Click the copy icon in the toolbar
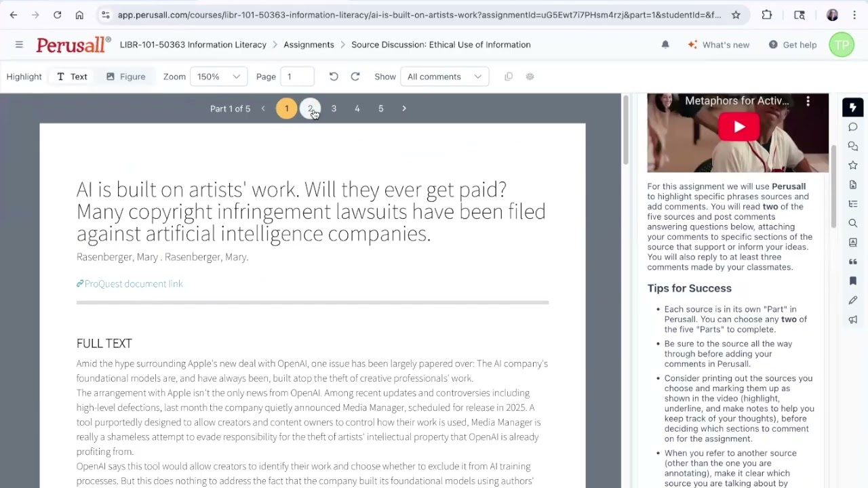Image resolution: width=868 pixels, height=488 pixels. [x=509, y=77]
